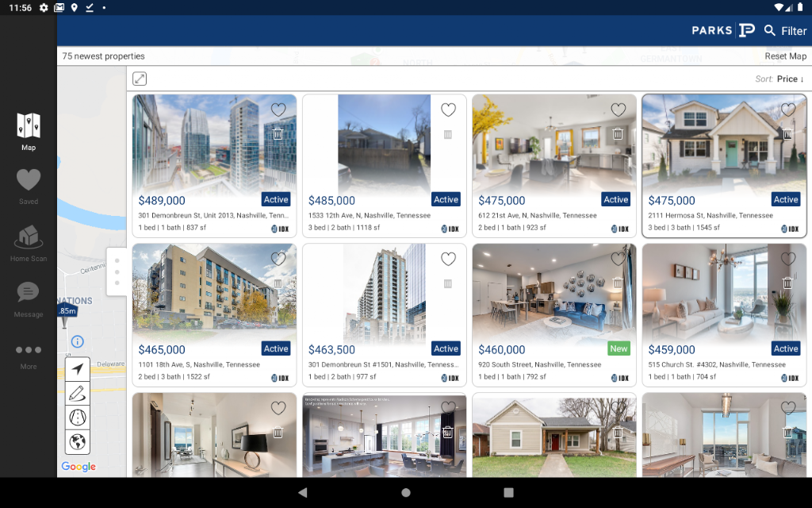This screenshot has width=812, height=508.
Task: Favorite the 515 Church St listing
Action: (787, 260)
